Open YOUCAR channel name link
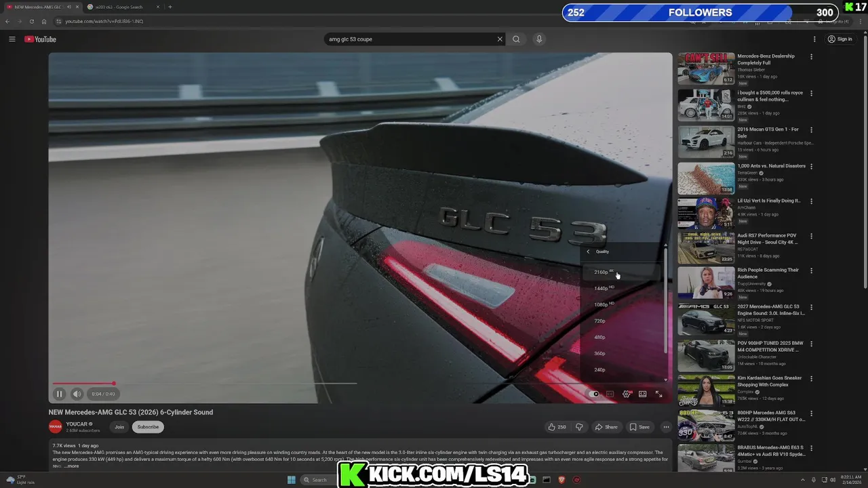 (77, 424)
